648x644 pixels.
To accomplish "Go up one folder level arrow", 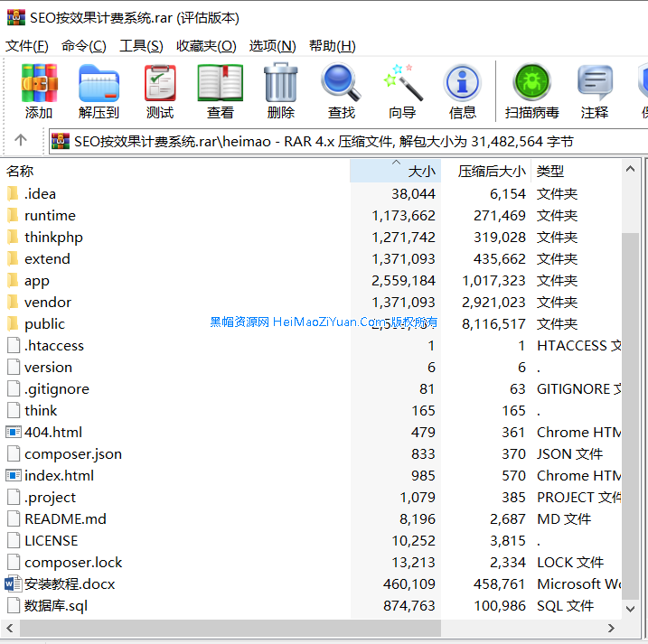I will 21,141.
